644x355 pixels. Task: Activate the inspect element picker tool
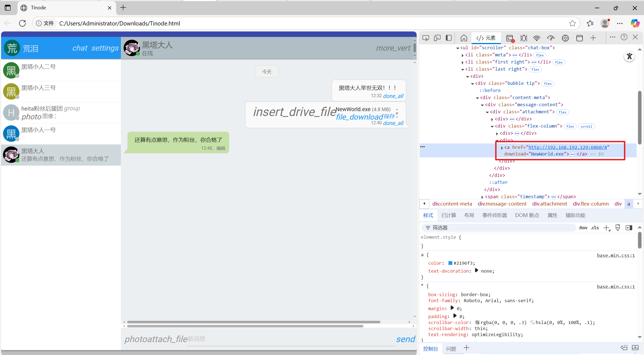point(426,38)
